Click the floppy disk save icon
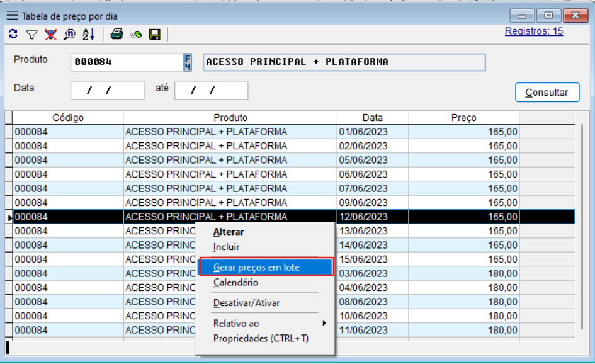This screenshot has width=595, height=364. pyautogui.click(x=154, y=35)
